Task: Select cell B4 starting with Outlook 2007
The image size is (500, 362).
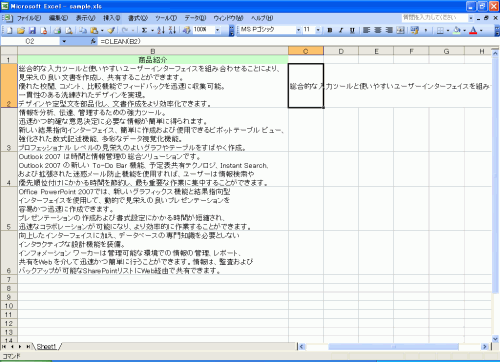Action: (153, 169)
